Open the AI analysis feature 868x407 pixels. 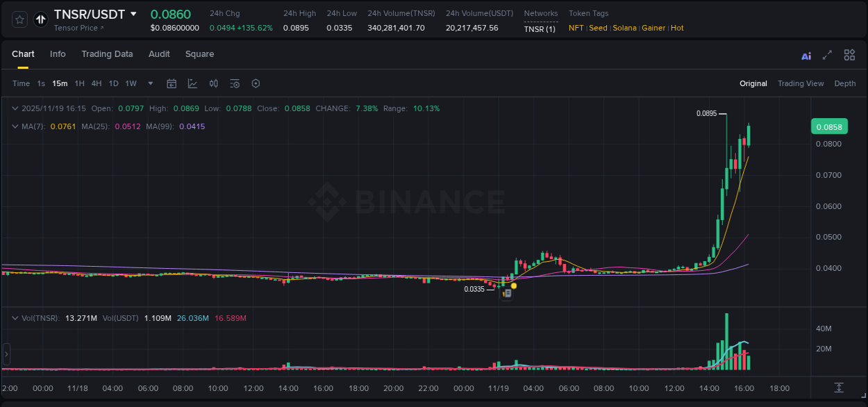click(806, 55)
